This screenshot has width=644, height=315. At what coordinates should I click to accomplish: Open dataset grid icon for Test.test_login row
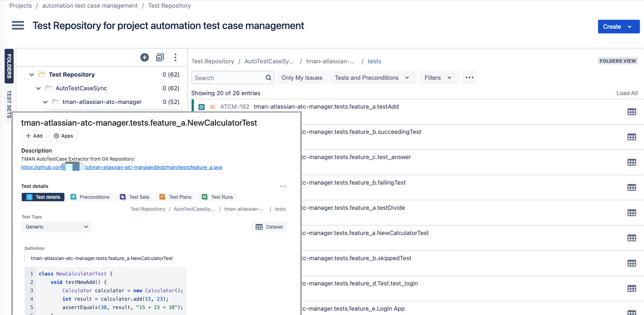point(632,288)
